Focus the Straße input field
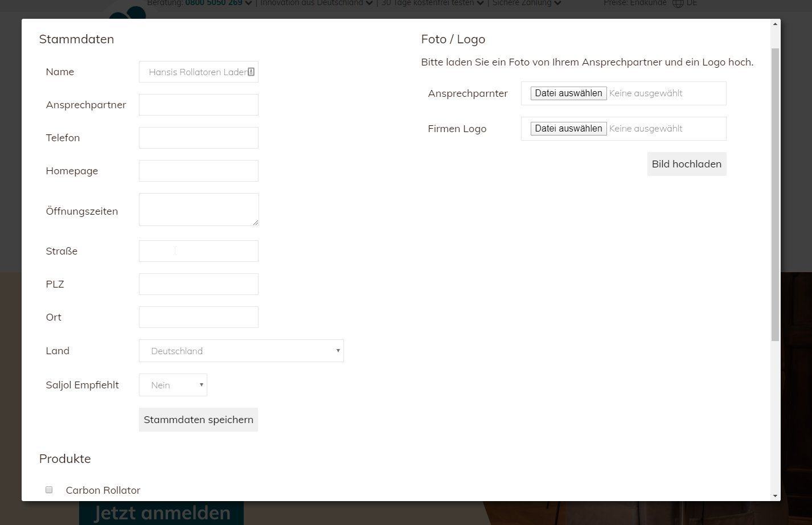The width and height of the screenshot is (812, 525). point(198,251)
